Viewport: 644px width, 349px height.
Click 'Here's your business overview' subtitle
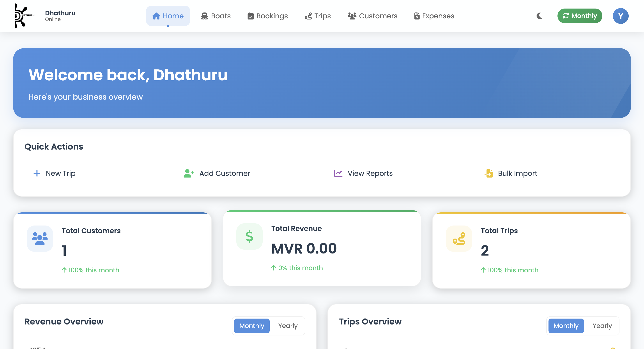coord(85,97)
